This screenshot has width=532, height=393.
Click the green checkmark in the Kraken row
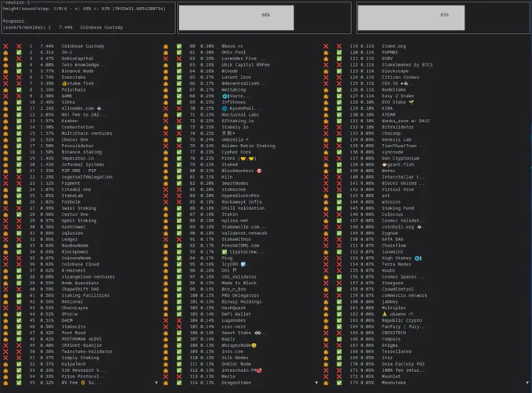(19, 121)
